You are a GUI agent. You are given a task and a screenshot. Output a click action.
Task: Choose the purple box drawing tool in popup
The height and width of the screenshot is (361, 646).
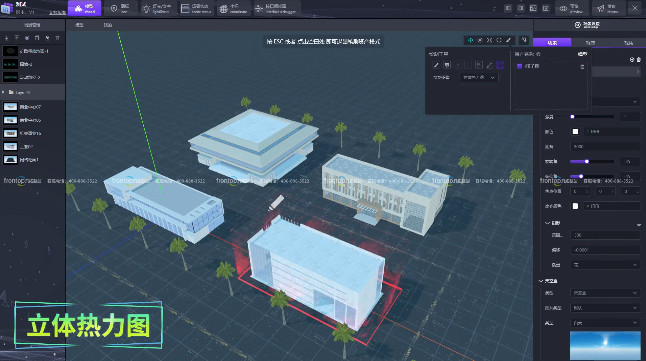click(500, 65)
